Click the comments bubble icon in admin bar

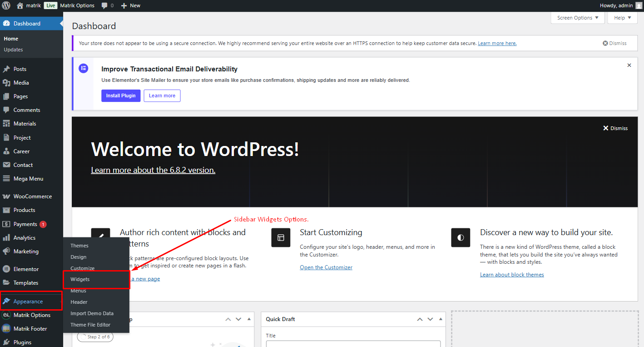pyautogui.click(x=104, y=6)
